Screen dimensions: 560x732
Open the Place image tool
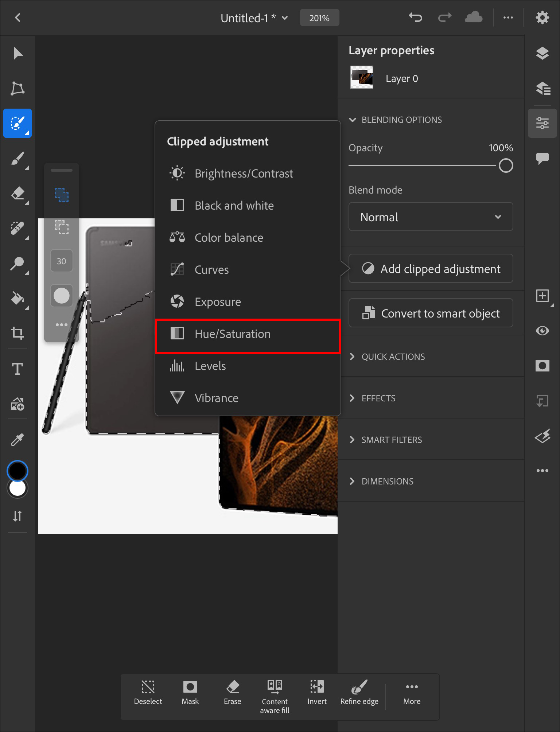click(17, 404)
